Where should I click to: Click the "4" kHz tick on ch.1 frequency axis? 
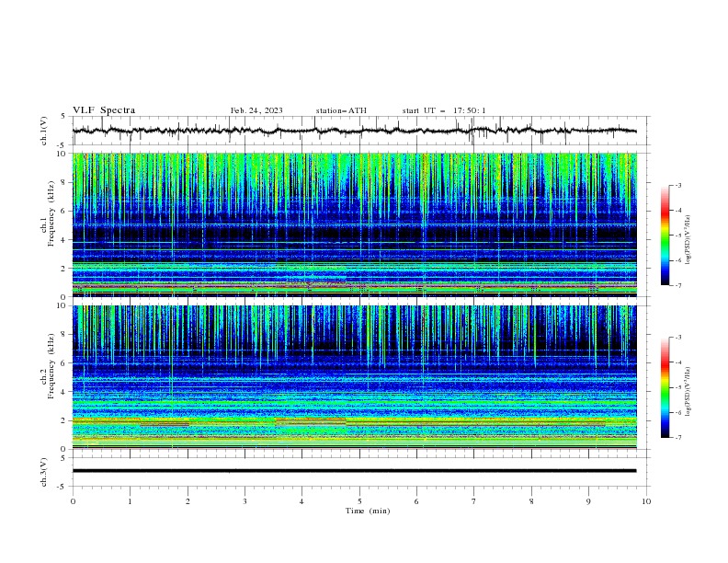tap(64, 240)
